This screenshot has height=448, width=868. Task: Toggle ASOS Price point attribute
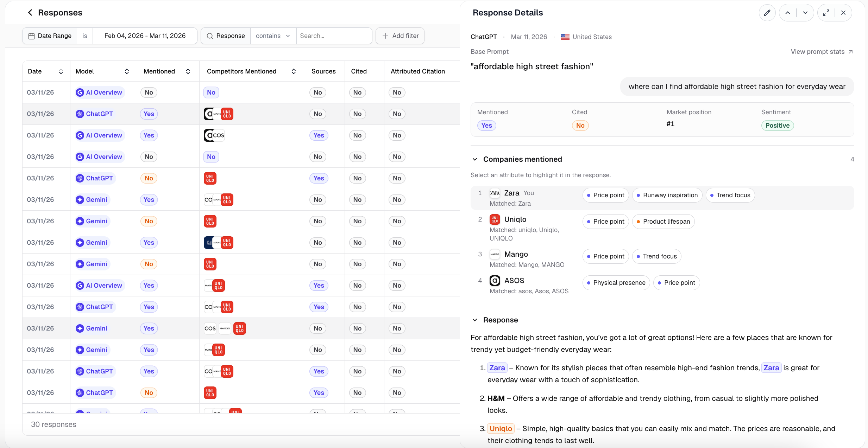(x=676, y=283)
